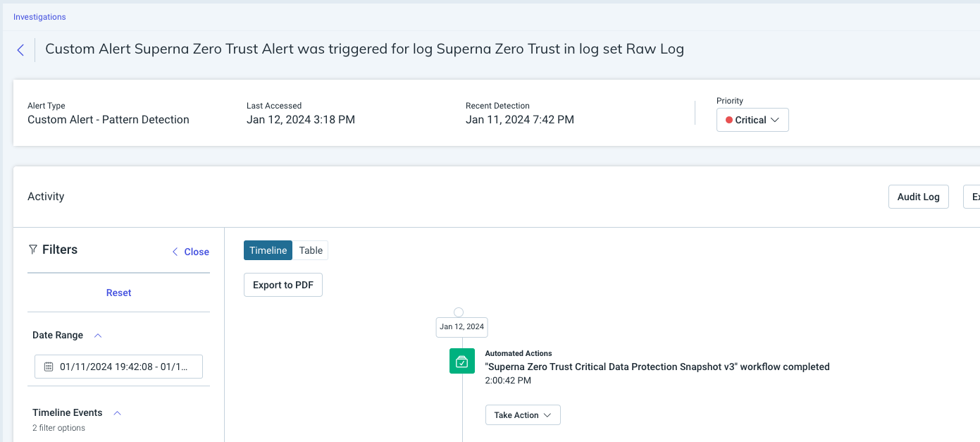The image size is (980, 442).
Task: Click Export to PDF
Action: pyautogui.click(x=283, y=285)
